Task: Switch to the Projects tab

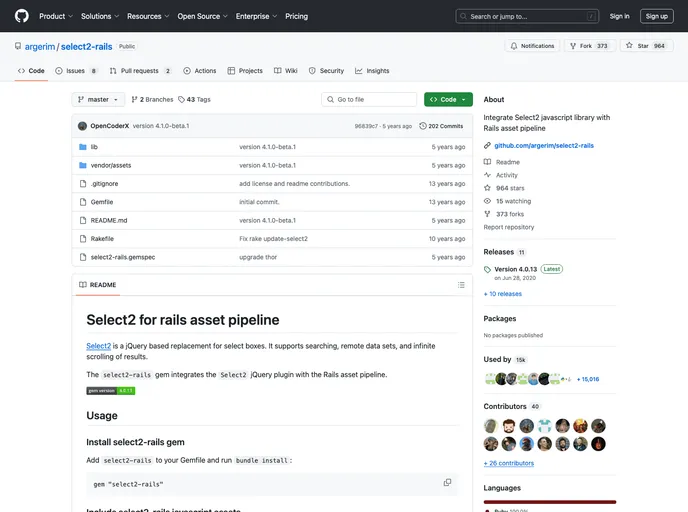Action: point(245,71)
